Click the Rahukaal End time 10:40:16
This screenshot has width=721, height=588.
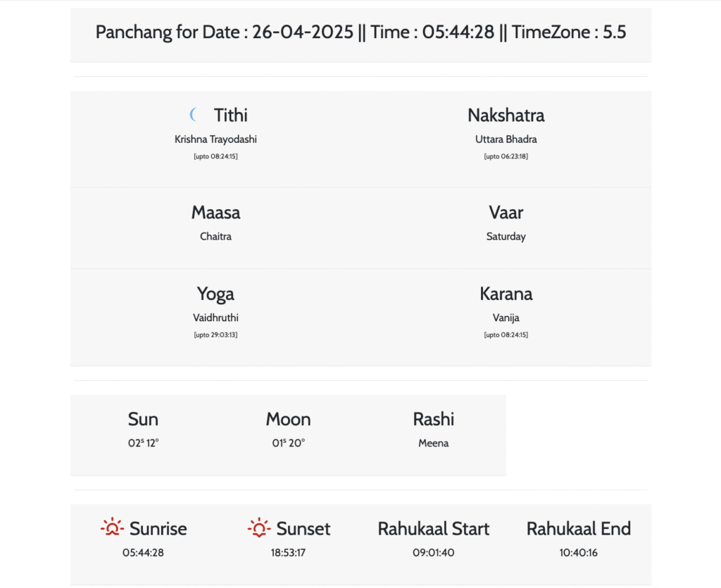point(578,553)
